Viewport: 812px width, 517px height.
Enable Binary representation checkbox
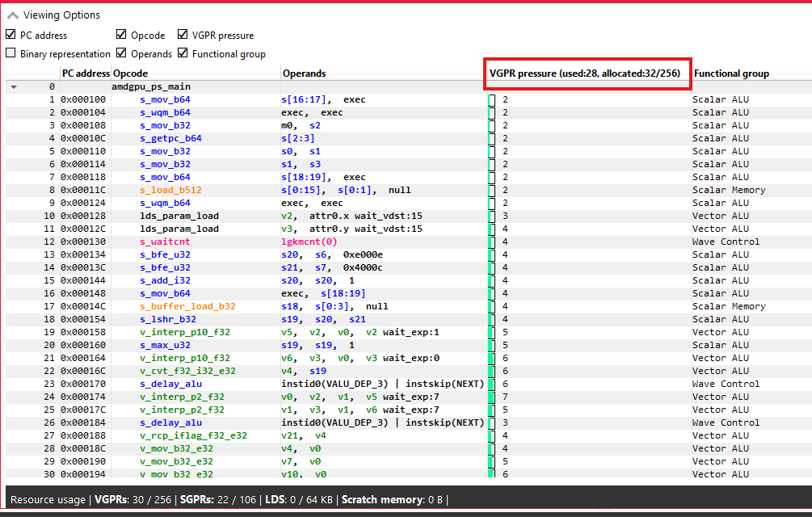[x=11, y=54]
